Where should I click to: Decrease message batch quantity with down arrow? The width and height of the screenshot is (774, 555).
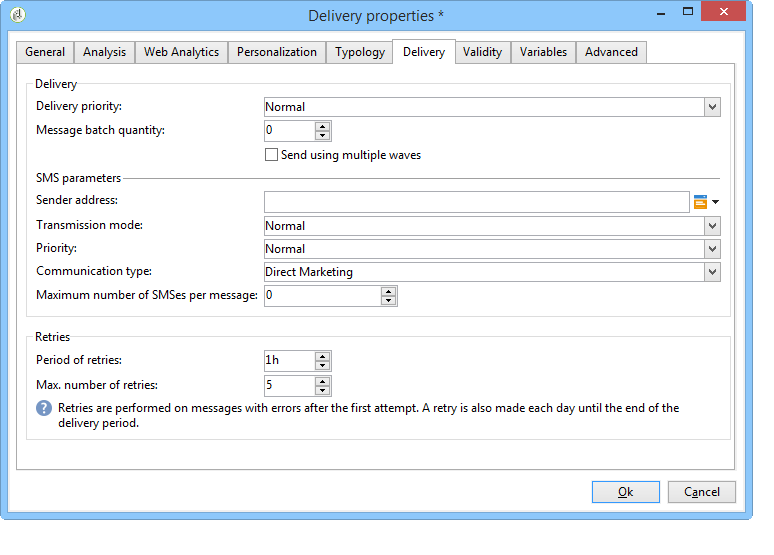[x=322, y=136]
